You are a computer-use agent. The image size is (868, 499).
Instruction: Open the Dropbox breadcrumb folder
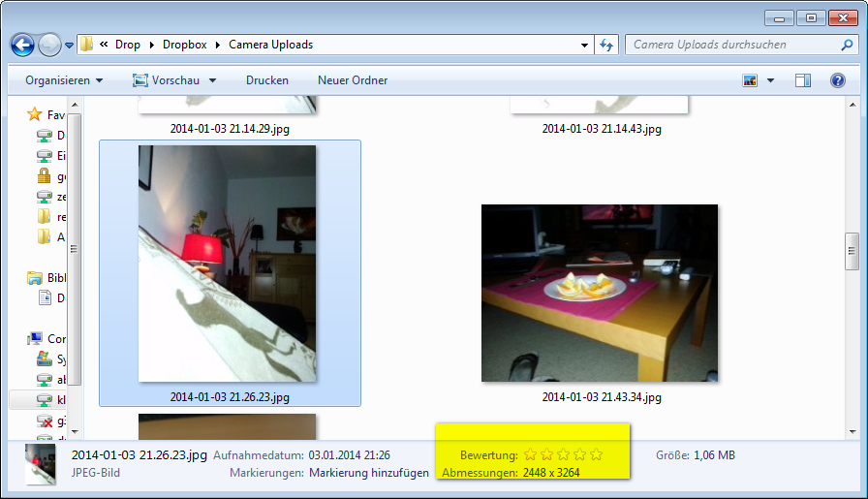[x=184, y=45]
